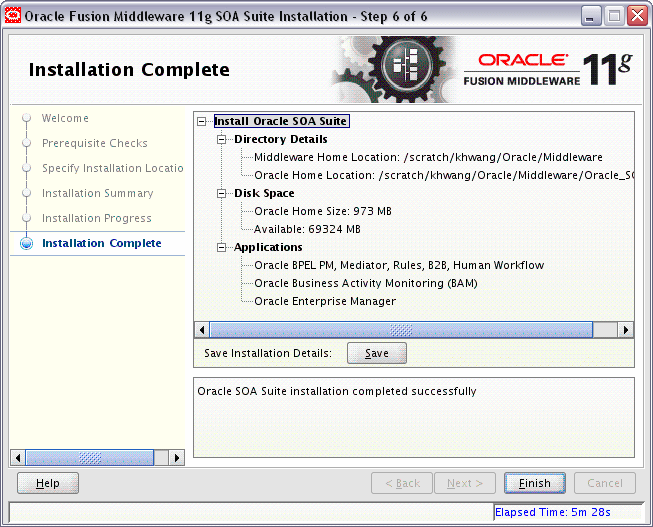
Task: Click the Elapsed Time status text
Action: tap(553, 512)
